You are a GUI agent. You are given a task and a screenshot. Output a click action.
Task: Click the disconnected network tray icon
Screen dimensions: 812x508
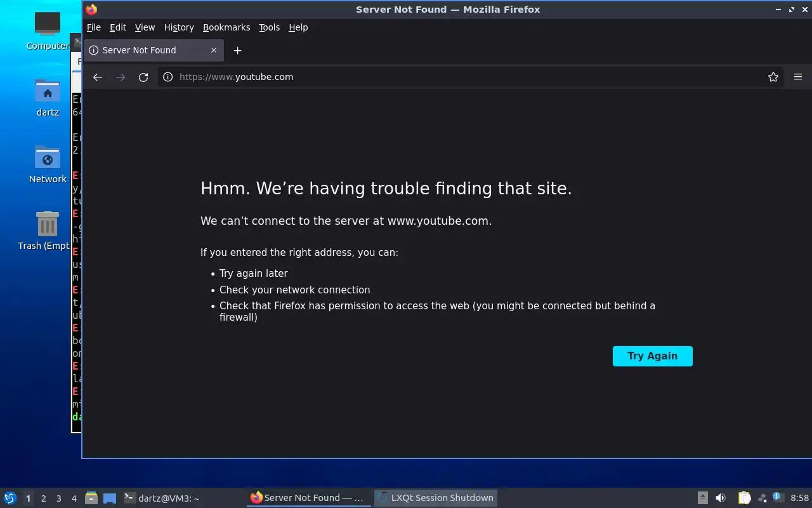[x=762, y=498]
